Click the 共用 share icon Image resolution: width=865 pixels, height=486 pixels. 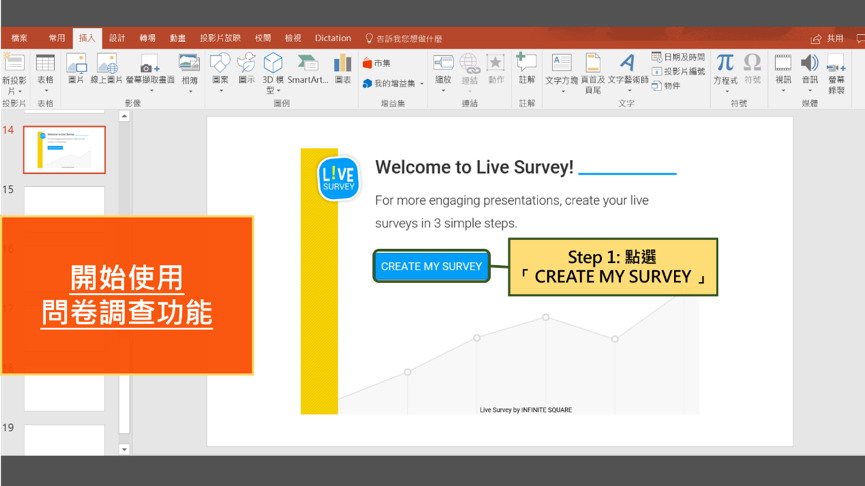click(827, 39)
